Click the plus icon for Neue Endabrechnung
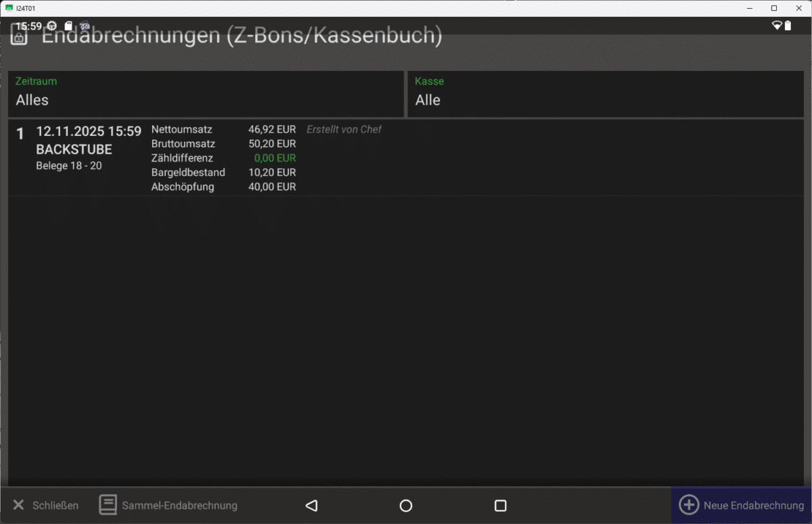The image size is (812, 524). (688, 505)
